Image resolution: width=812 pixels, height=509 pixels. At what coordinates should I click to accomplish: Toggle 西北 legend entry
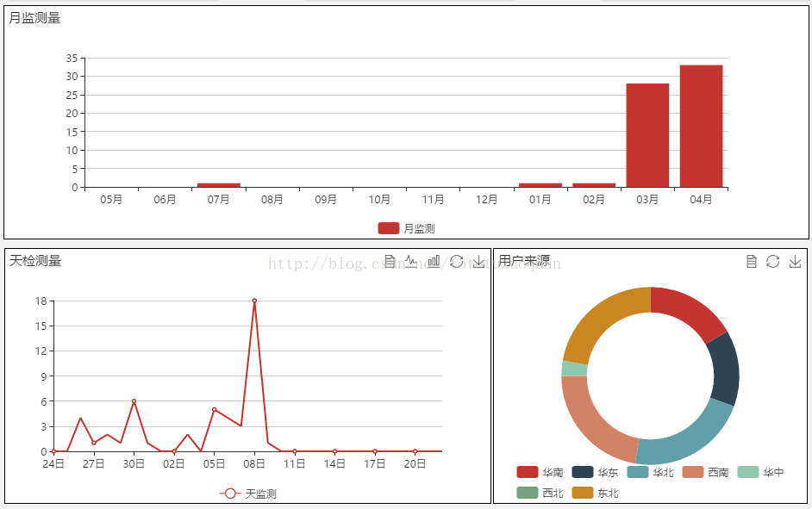(x=540, y=493)
